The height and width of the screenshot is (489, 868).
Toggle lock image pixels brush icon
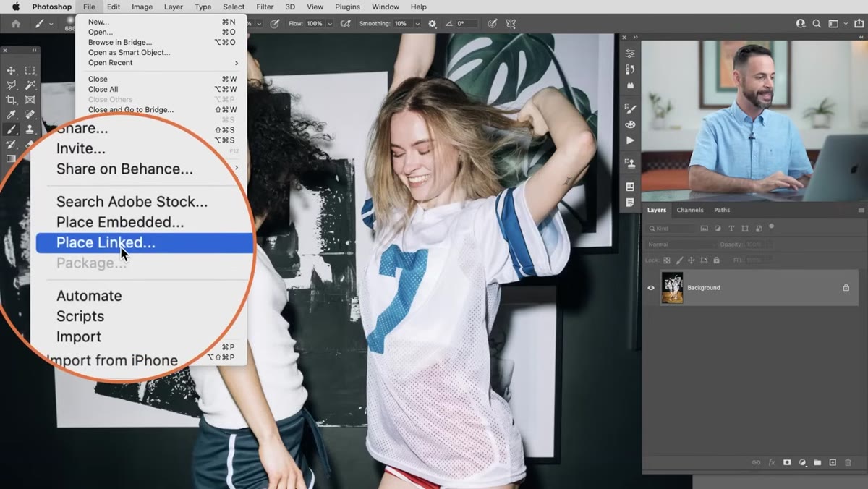coord(679,260)
